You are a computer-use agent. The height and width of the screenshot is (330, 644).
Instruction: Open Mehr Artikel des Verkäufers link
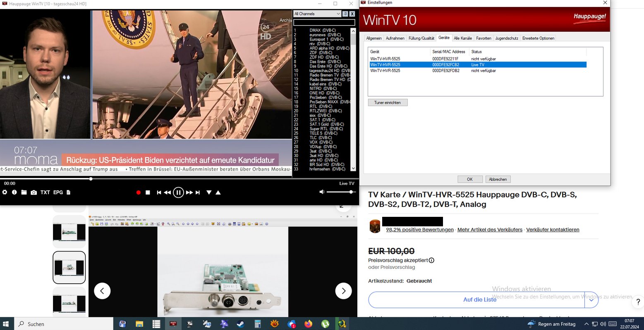tap(490, 230)
